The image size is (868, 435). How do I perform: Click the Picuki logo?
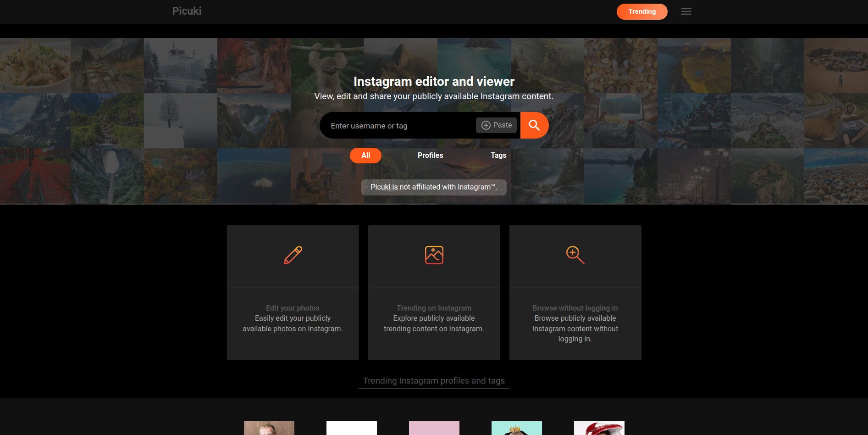pyautogui.click(x=187, y=11)
